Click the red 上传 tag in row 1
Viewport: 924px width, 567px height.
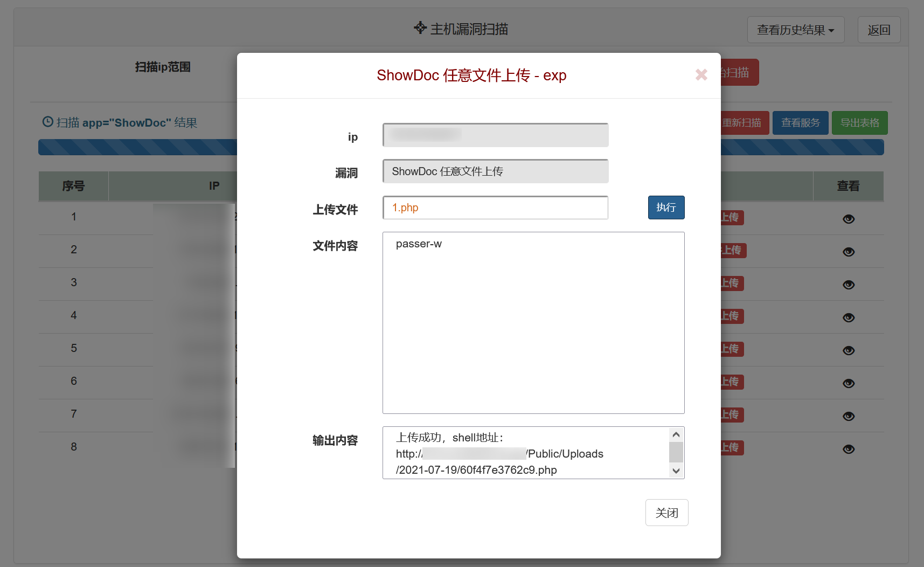[x=732, y=217]
